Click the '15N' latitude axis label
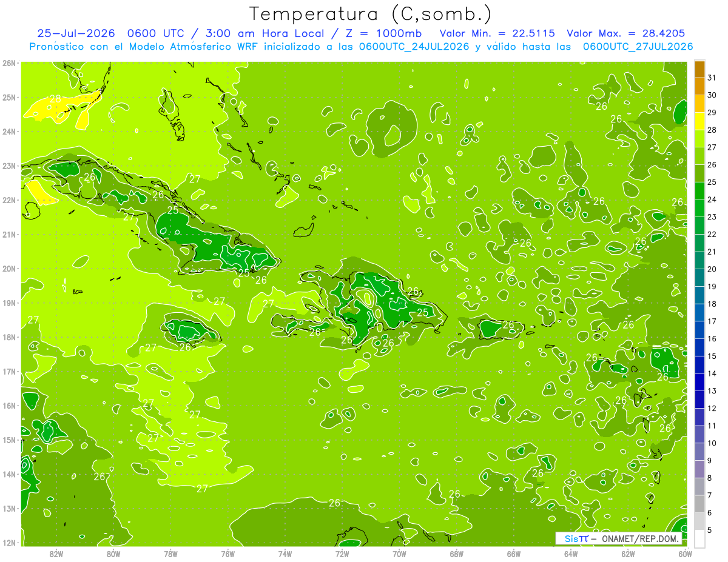 [10, 440]
